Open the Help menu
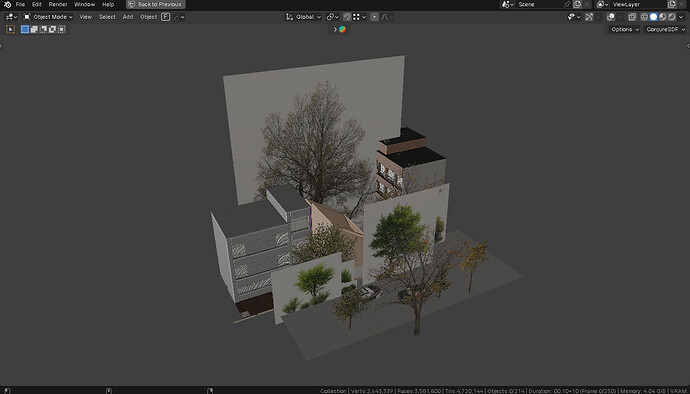The image size is (690, 394). [108, 4]
